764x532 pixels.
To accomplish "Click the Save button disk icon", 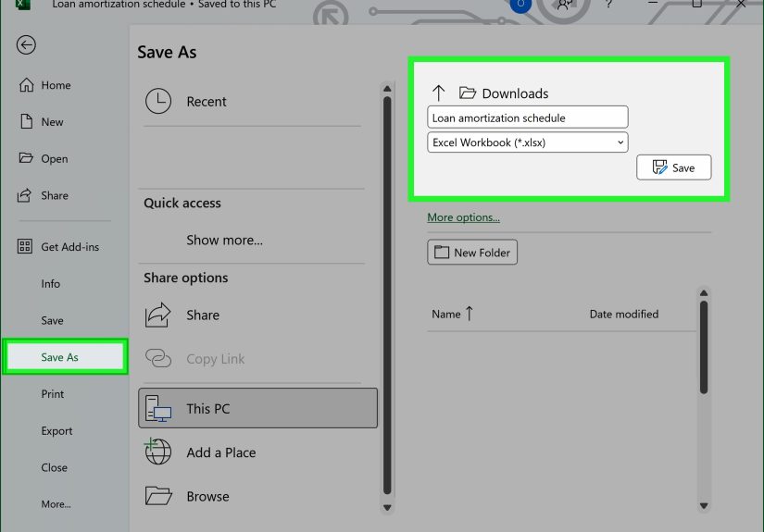I will click(659, 167).
